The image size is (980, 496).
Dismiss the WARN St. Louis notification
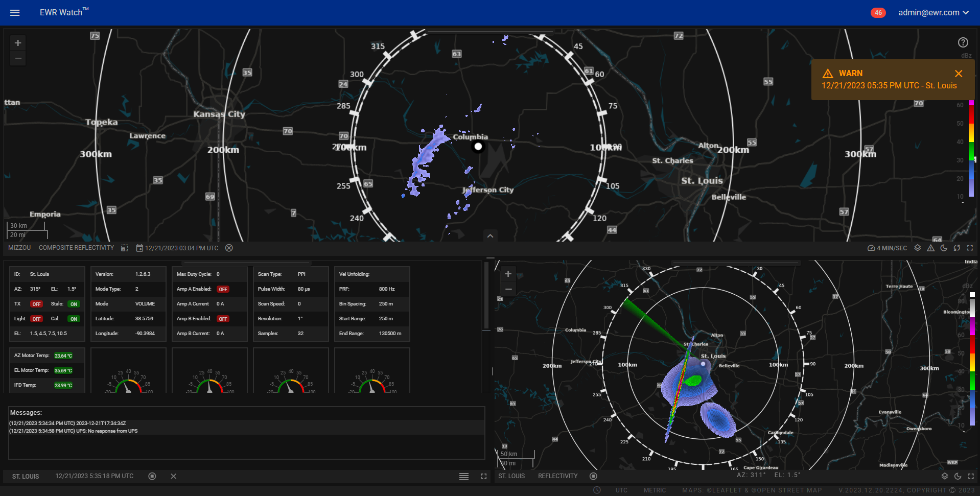point(959,74)
